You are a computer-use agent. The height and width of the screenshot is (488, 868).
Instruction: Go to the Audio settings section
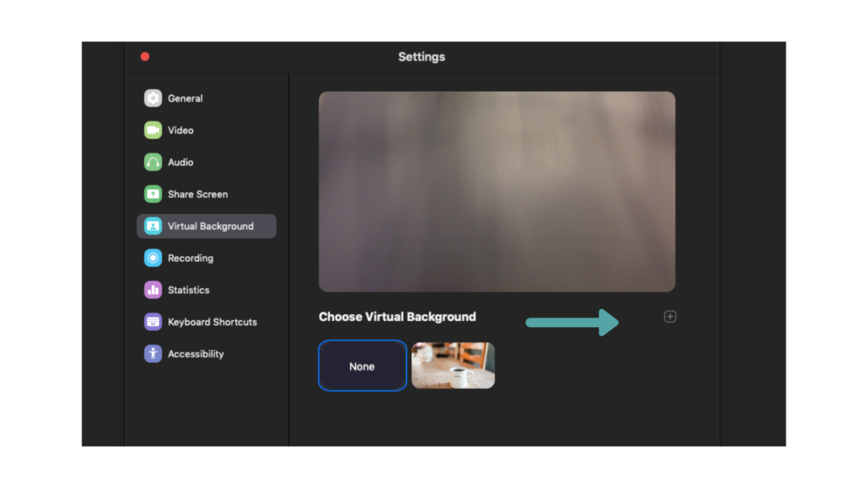181,162
